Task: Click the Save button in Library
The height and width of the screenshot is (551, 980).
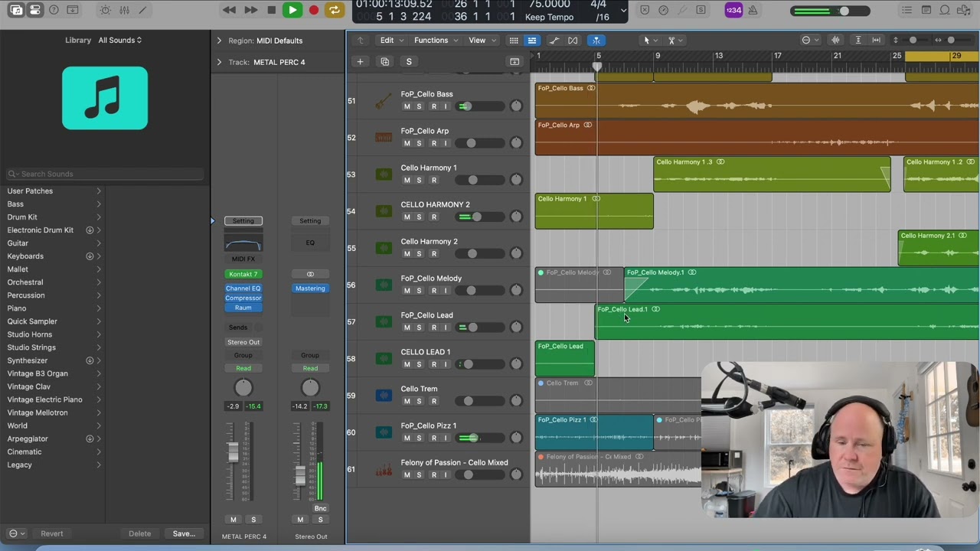Action: tap(184, 533)
